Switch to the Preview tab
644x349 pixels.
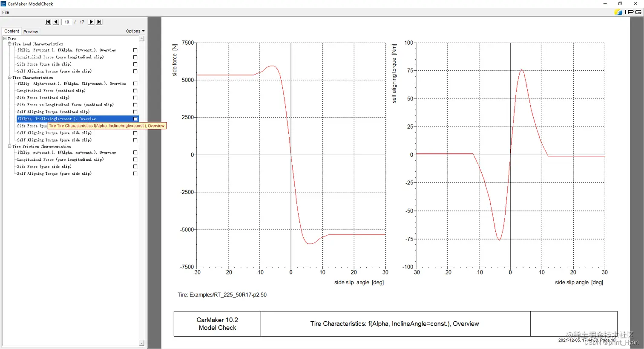pyautogui.click(x=31, y=32)
